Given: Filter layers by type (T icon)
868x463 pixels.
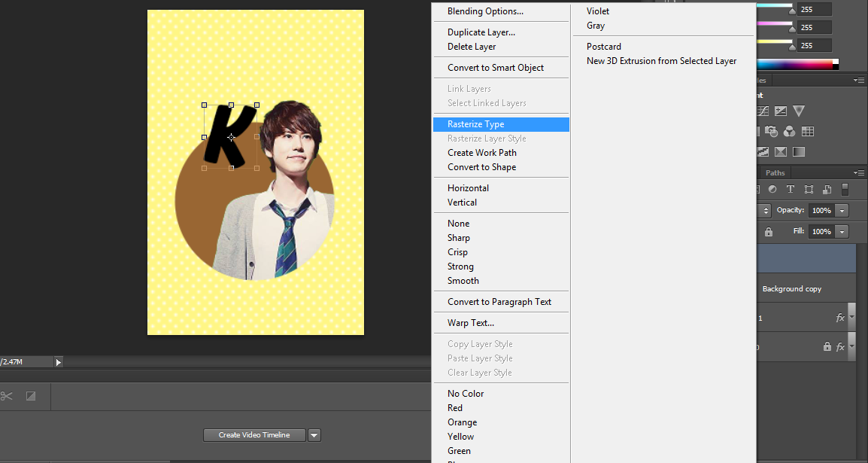Looking at the screenshot, I should point(791,190).
